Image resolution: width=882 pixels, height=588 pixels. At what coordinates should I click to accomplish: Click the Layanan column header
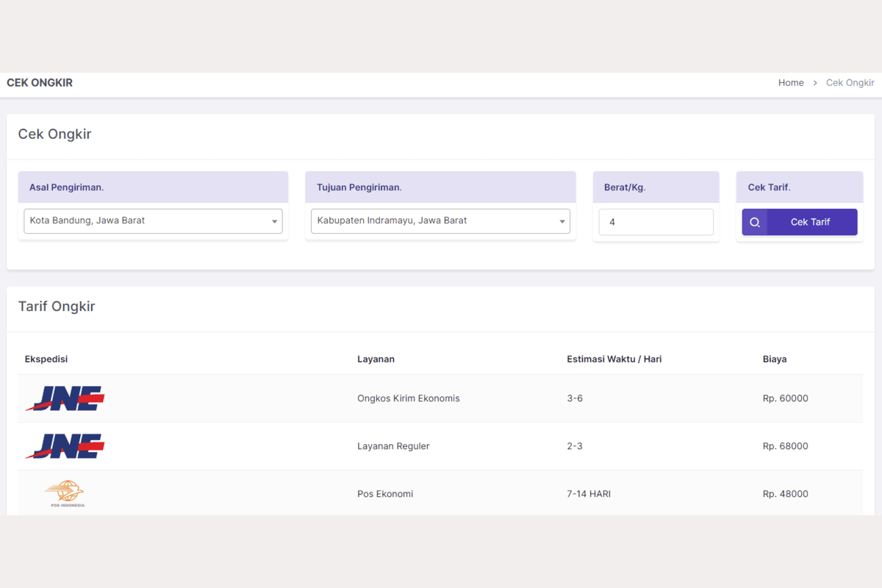pyautogui.click(x=376, y=359)
